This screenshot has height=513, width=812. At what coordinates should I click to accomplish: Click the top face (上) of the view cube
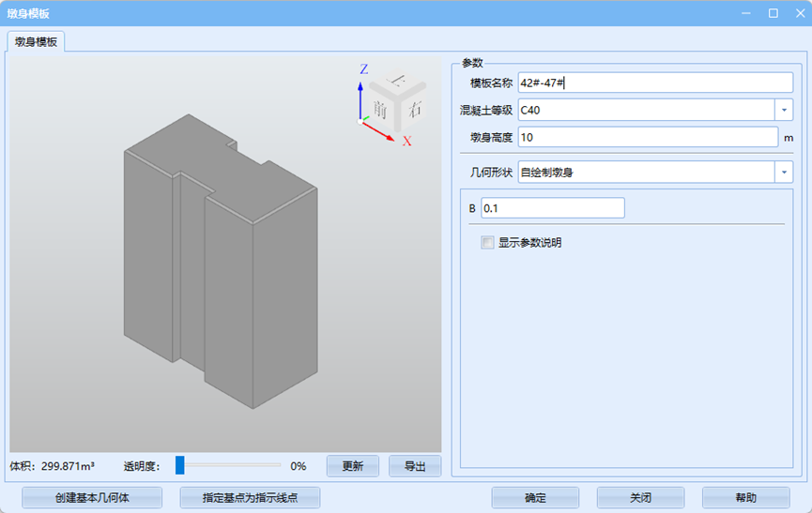tap(396, 82)
